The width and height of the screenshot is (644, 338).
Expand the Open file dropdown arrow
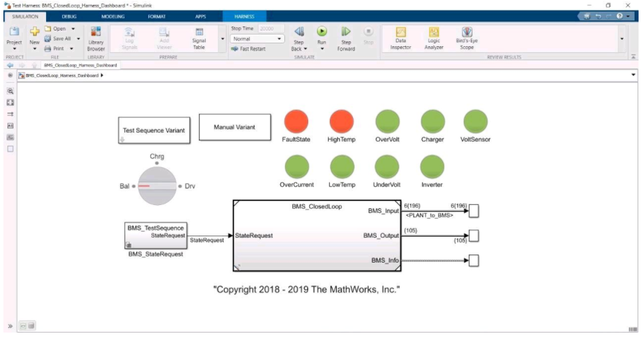(x=73, y=29)
